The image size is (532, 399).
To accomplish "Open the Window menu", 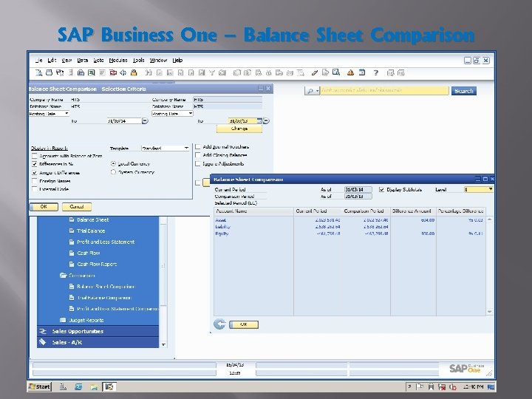I will (x=158, y=60).
